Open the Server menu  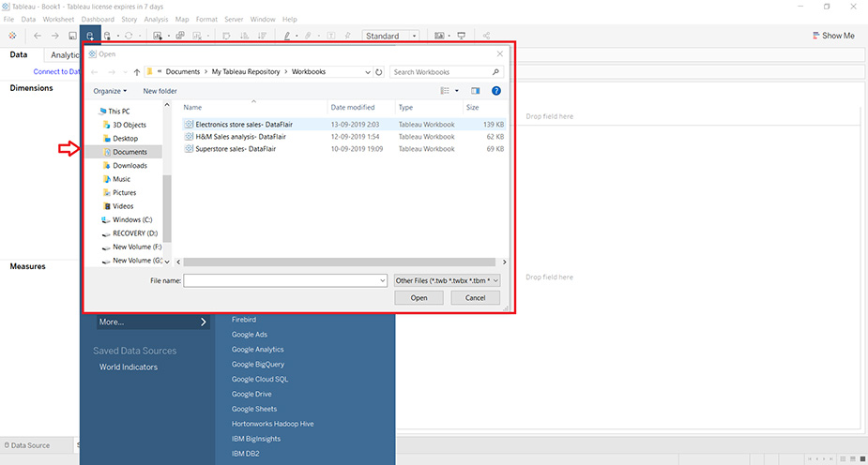[234, 19]
